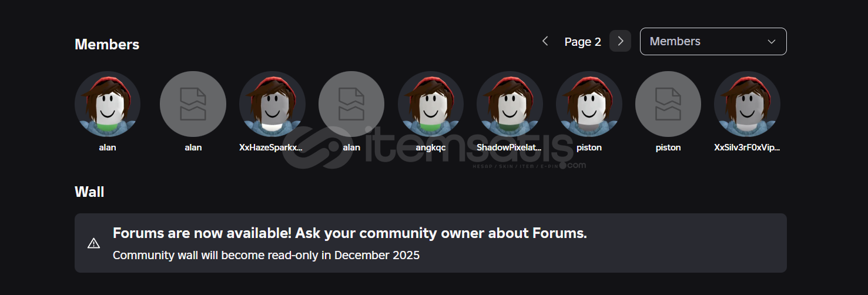Click the Wall section heading
Screen dimensions: 868x295
tap(89, 192)
